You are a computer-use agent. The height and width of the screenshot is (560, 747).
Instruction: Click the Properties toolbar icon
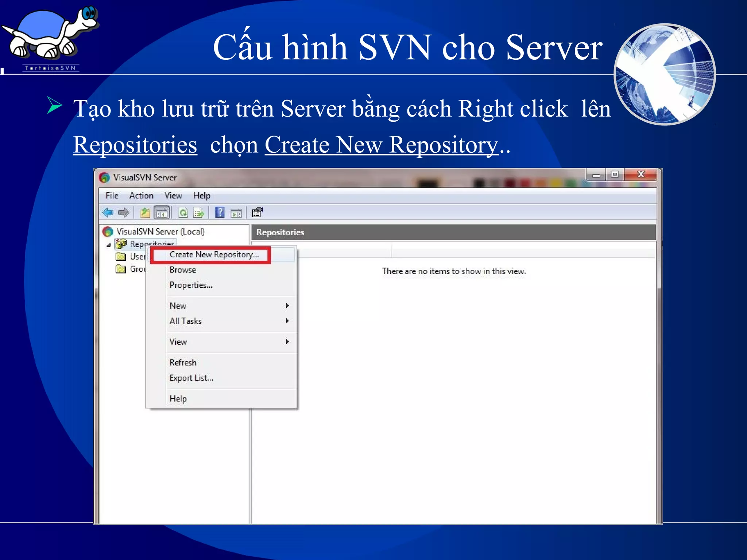pyautogui.click(x=258, y=213)
